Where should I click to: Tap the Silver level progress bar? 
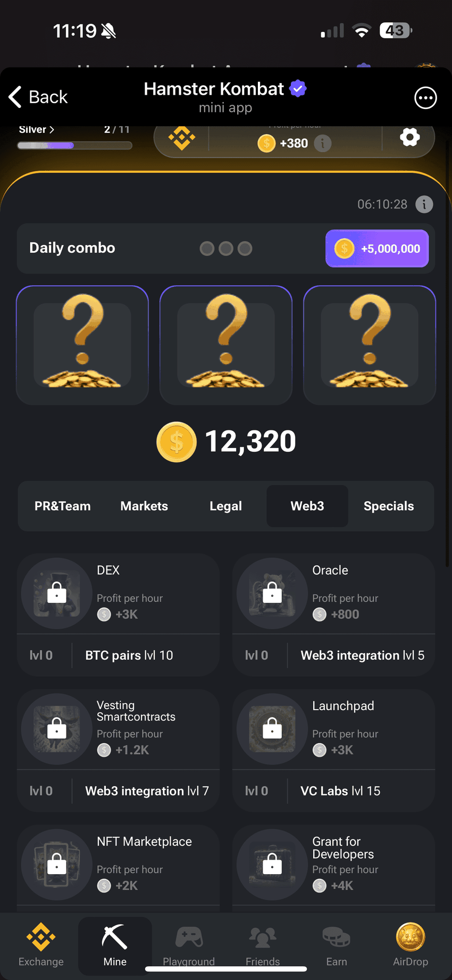pos(74,146)
